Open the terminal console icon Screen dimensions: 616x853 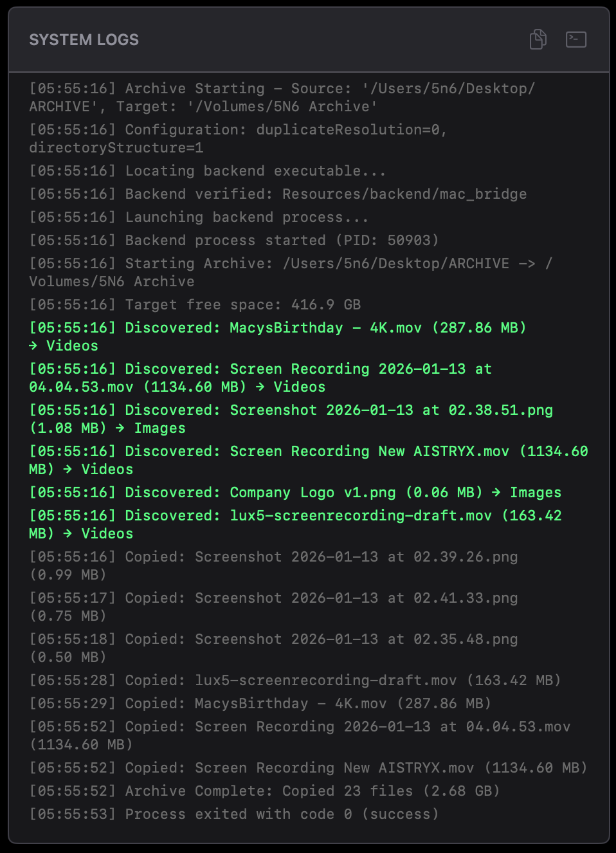pos(575,39)
